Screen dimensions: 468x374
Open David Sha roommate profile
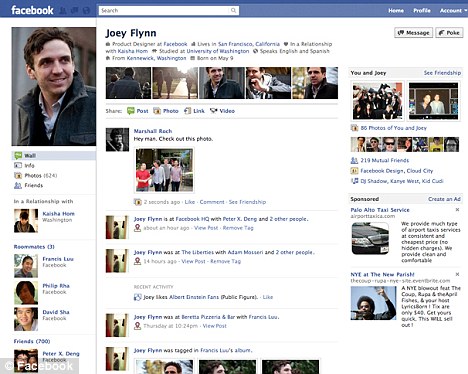56,312
